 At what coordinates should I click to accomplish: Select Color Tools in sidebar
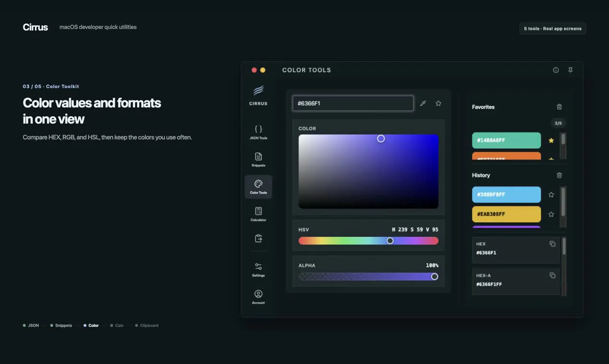(x=258, y=187)
